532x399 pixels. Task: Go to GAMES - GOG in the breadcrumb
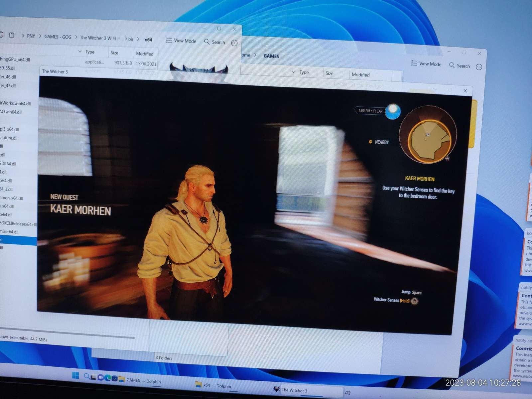coord(58,37)
